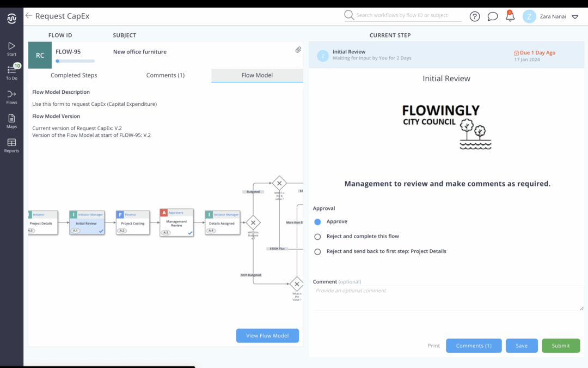
Task: Open the notifications bell
Action: (x=510, y=16)
